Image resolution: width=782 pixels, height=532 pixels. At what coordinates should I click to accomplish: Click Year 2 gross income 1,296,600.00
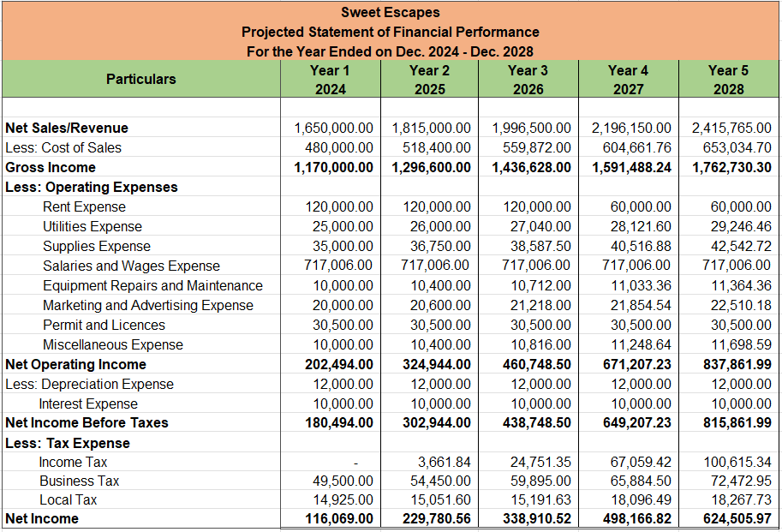[x=432, y=167]
